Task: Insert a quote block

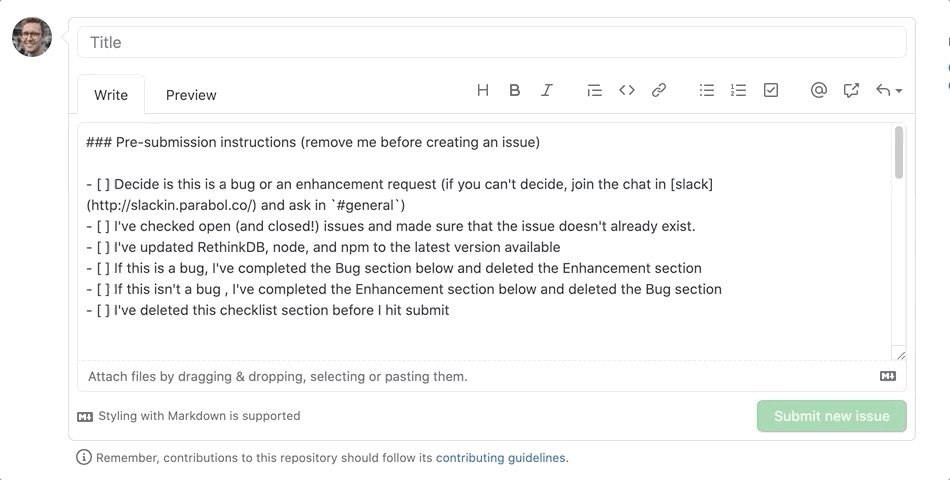Action: 594,90
